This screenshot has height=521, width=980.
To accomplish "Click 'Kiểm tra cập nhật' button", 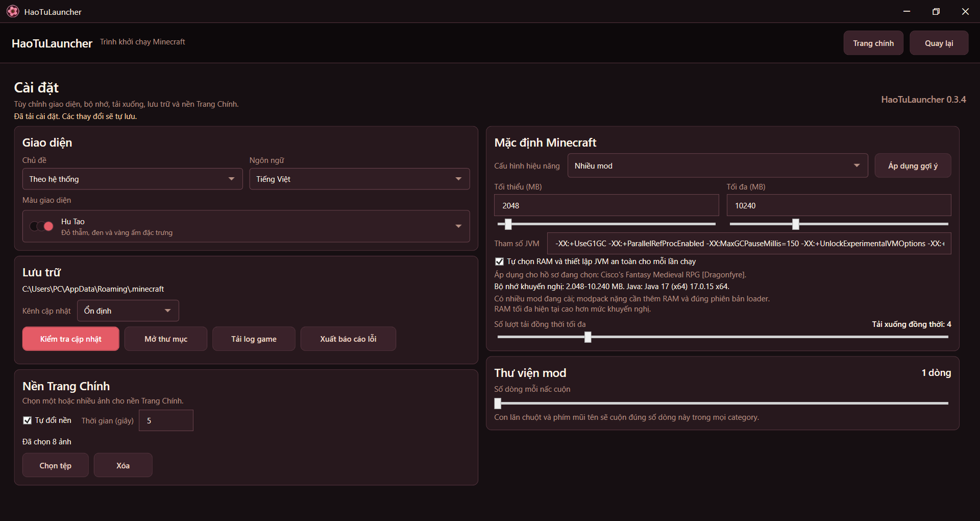I will pyautogui.click(x=71, y=339).
